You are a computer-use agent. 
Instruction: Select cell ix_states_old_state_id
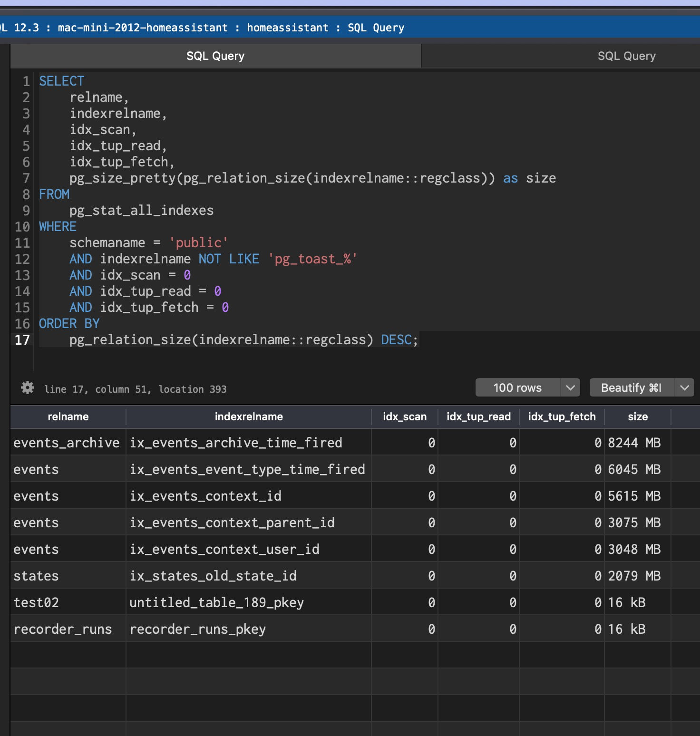click(x=249, y=576)
